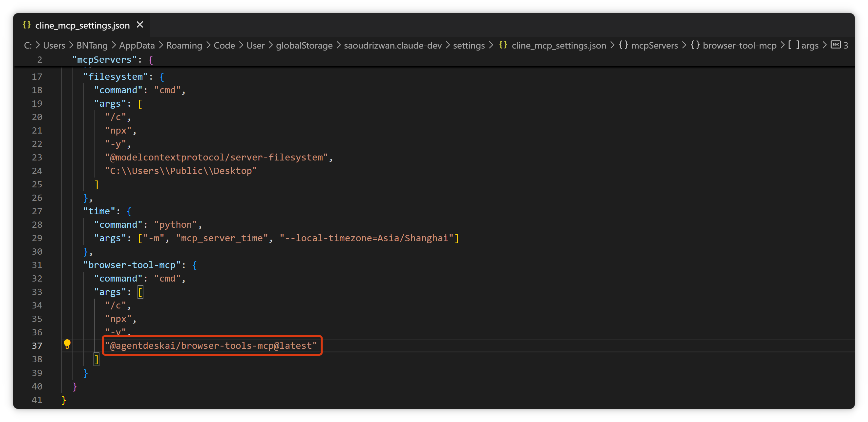Select the cline_mcp_settings.json editor tab
This screenshot has height=422, width=868.
click(x=82, y=25)
